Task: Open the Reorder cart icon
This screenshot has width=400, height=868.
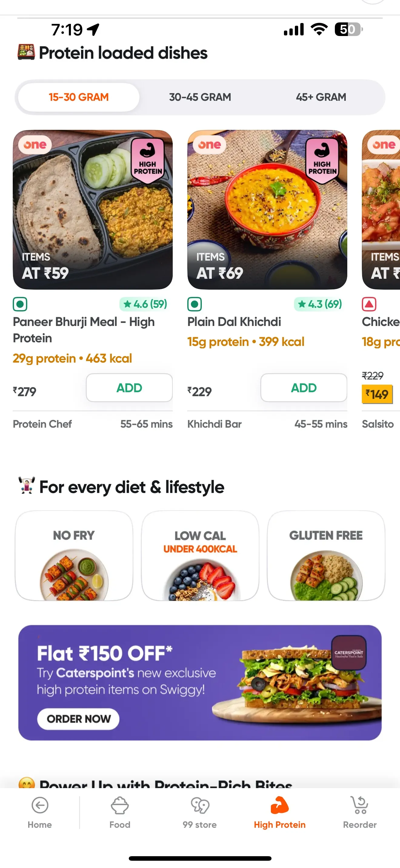Action: click(x=359, y=805)
